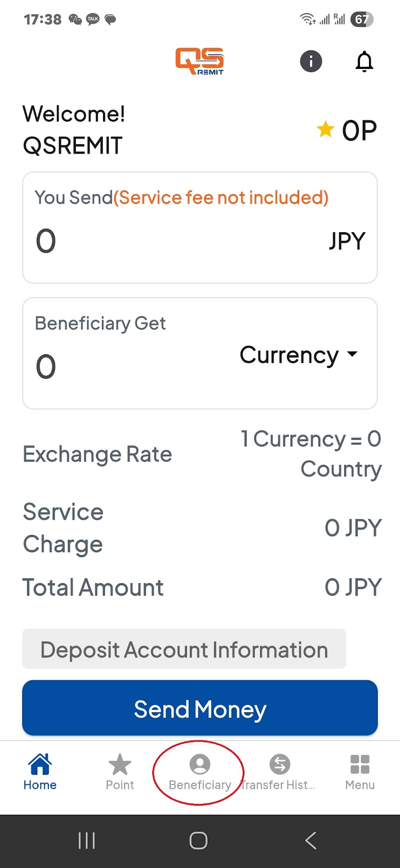Screen dimensions: 400x868
Task: Open Deposit Account Information
Action: coord(184,649)
